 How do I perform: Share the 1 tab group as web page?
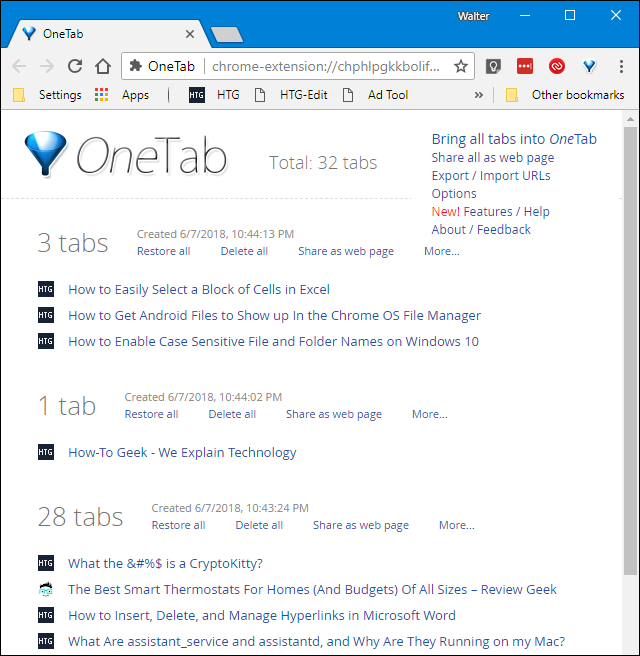[334, 414]
